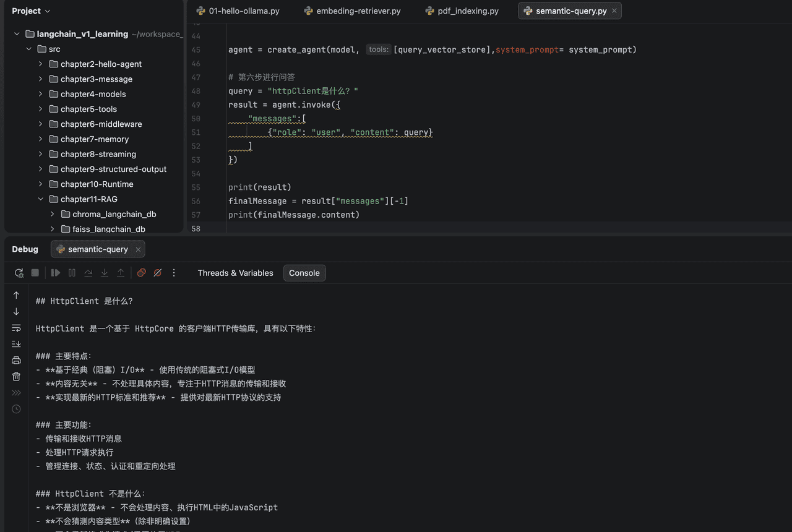Toggle soft-wrap in the console
Image resolution: width=792 pixels, height=532 pixels.
tap(16, 328)
